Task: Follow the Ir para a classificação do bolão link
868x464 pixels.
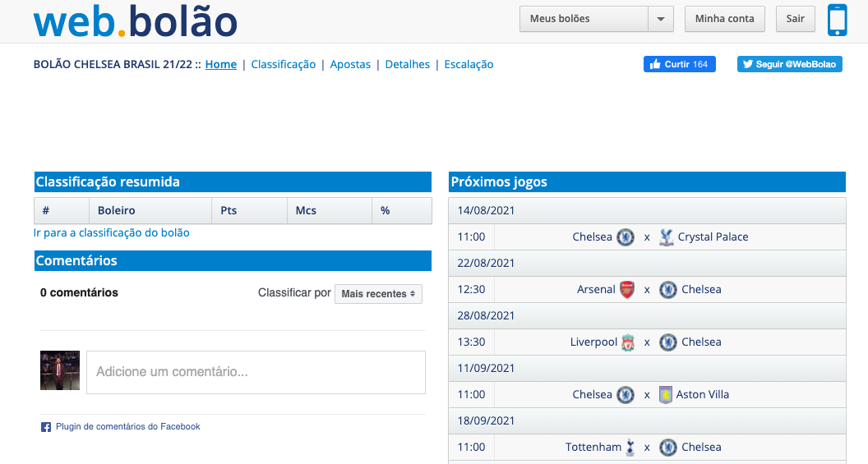Action: pyautogui.click(x=111, y=233)
